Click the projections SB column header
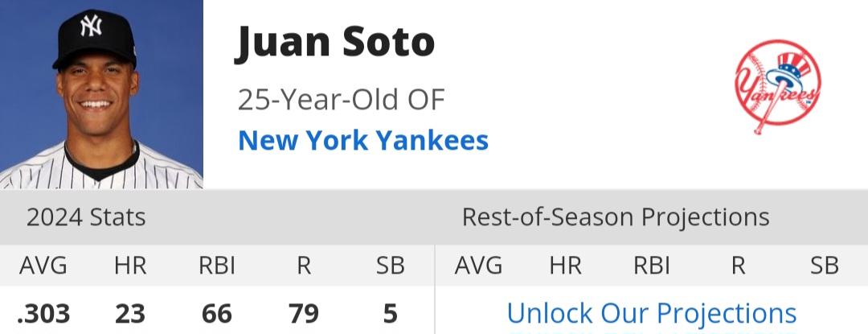The height and width of the screenshot is (334, 868). click(x=825, y=266)
